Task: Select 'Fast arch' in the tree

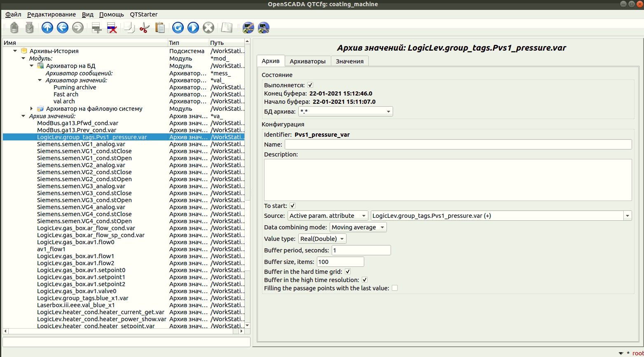Action: coord(66,94)
